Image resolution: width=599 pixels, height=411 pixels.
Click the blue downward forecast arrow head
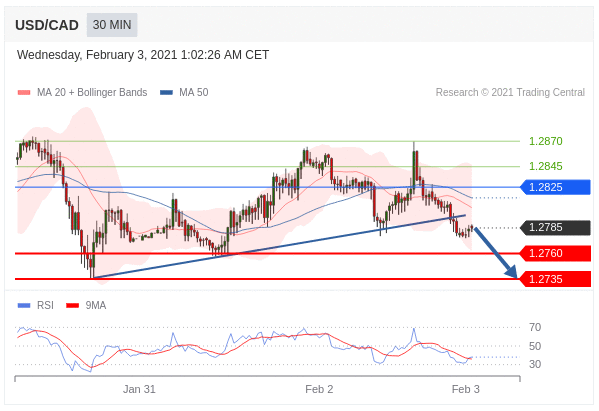pyautogui.click(x=512, y=272)
